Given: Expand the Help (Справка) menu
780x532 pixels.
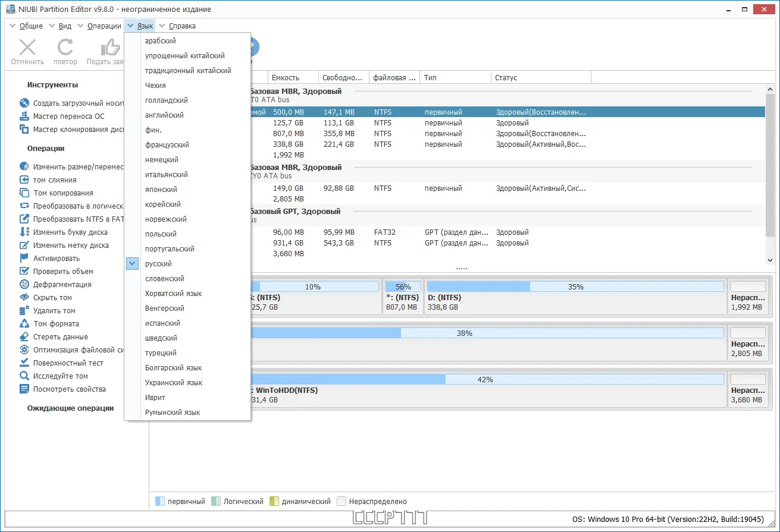Looking at the screenshot, I should pyautogui.click(x=177, y=26).
